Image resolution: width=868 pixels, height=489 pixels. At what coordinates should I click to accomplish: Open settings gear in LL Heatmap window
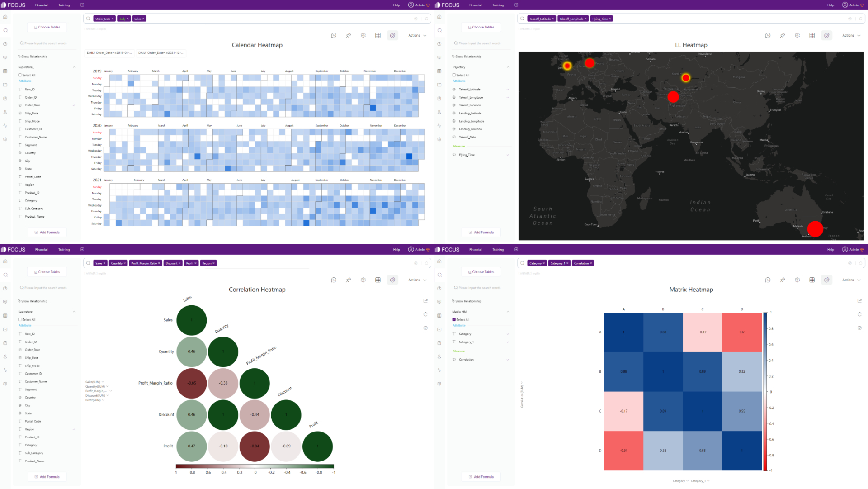(x=797, y=35)
